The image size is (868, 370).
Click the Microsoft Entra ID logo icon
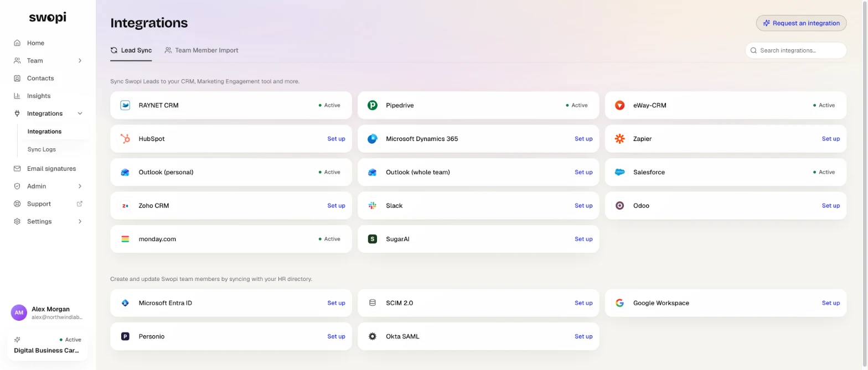[x=125, y=303]
